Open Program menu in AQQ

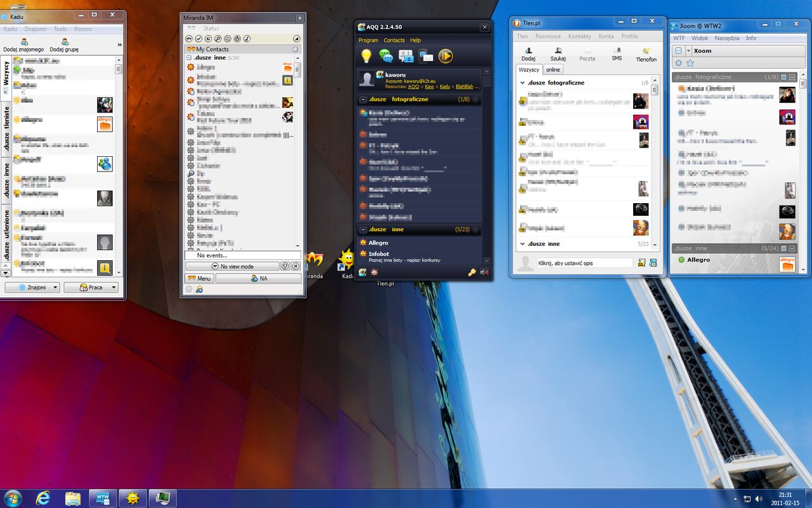tap(368, 40)
